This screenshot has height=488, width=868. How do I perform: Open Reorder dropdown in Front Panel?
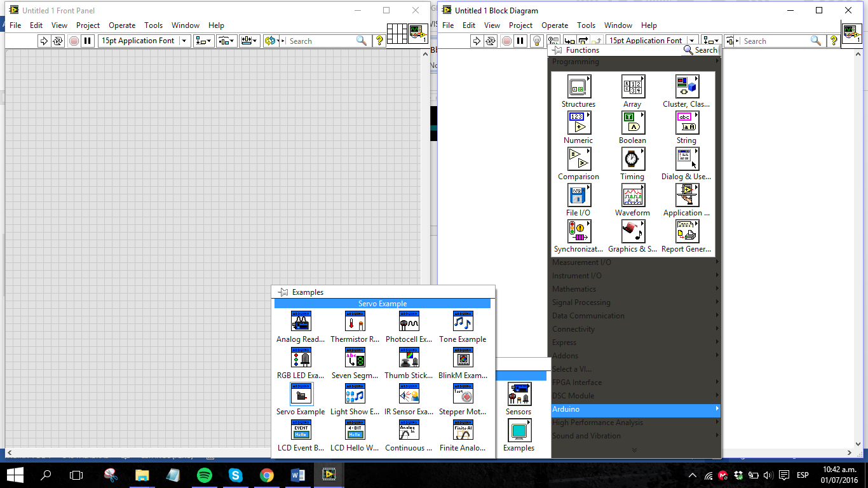[273, 41]
